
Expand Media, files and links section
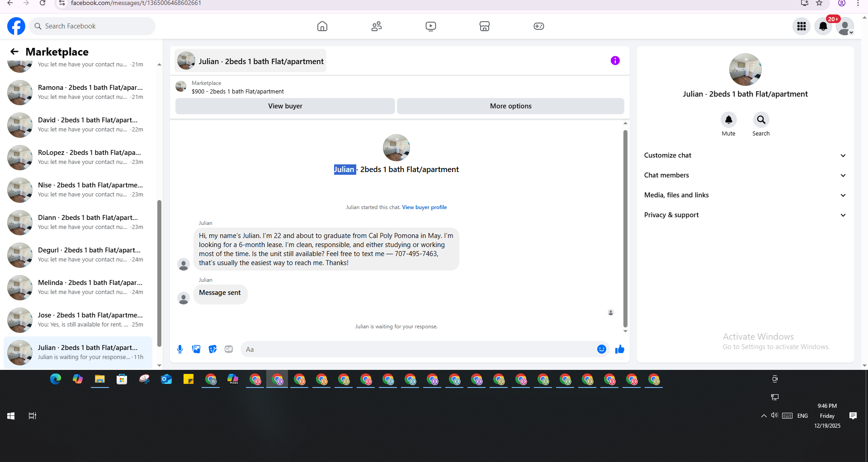745,195
